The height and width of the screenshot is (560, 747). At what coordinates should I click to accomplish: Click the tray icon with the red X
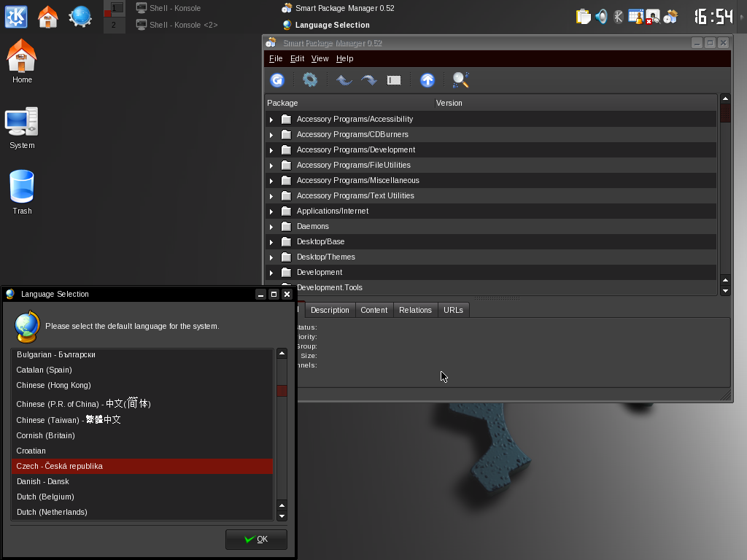(x=653, y=17)
